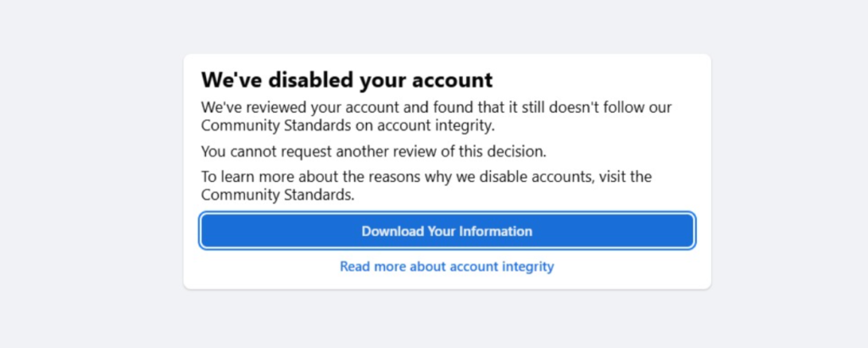Click the Download Your Information button
Screen dimensions: 868x348
coord(447,230)
